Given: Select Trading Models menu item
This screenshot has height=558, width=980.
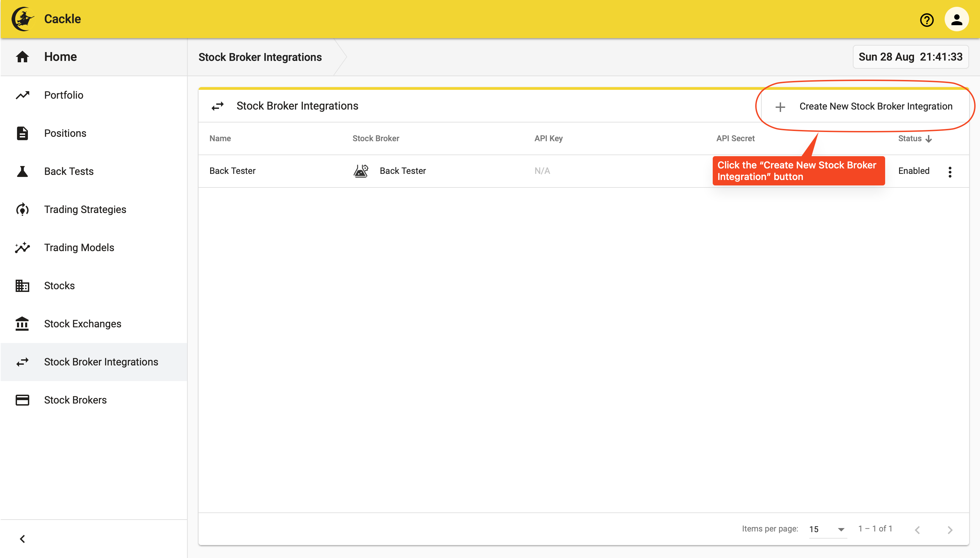Looking at the screenshot, I should 94,248.
